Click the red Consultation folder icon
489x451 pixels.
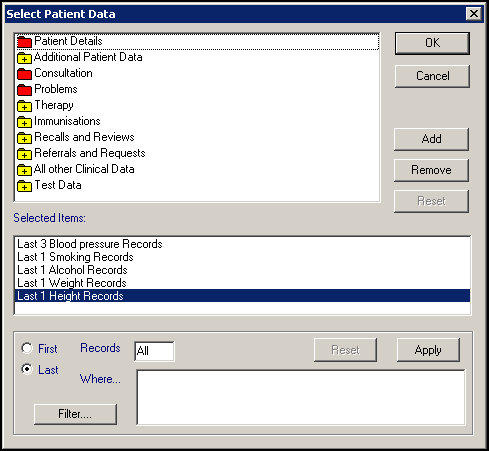click(24, 73)
